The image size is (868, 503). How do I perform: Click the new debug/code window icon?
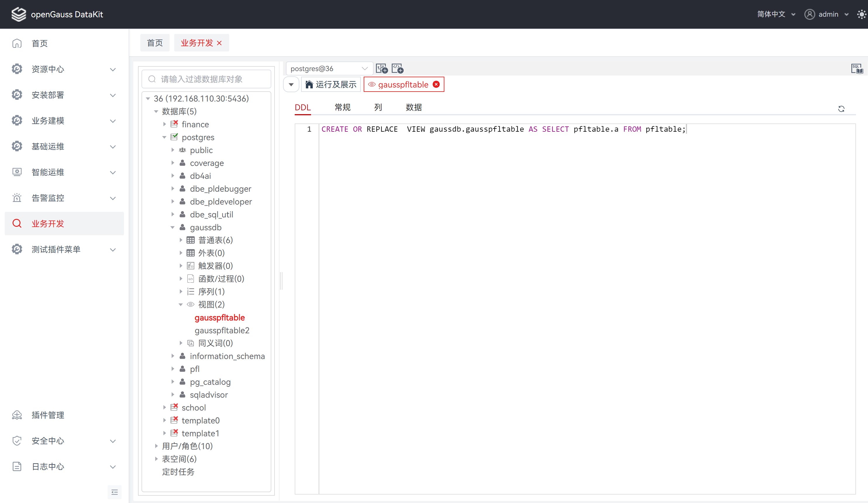[398, 68]
